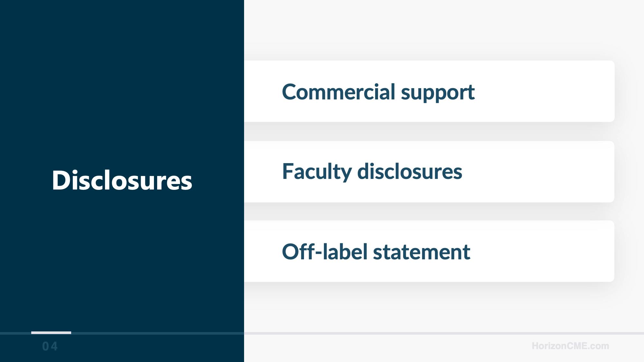Open the Faculty disclosures card
Viewport: 644px width, 362px height.
click(x=429, y=172)
